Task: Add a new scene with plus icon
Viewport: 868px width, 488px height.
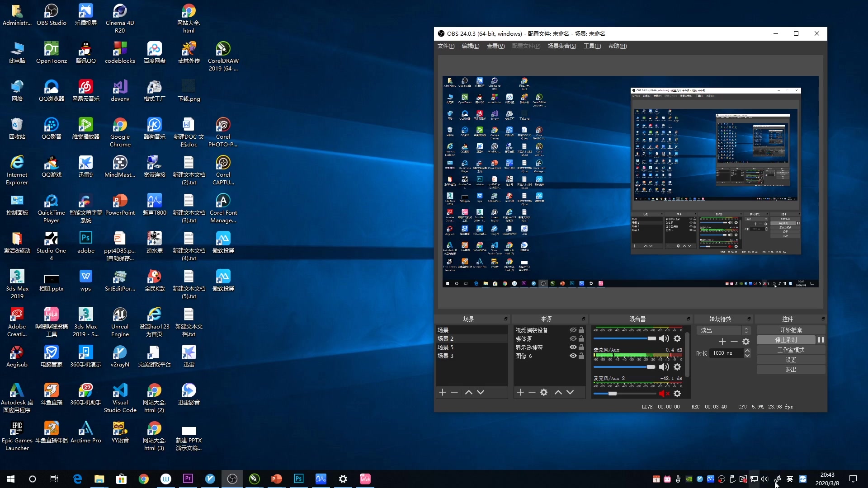Action: click(443, 392)
